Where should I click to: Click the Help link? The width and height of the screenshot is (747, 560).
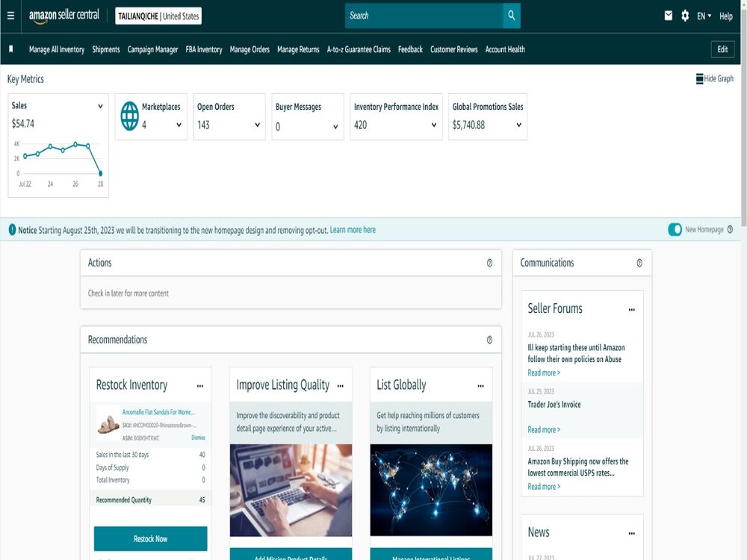click(725, 16)
